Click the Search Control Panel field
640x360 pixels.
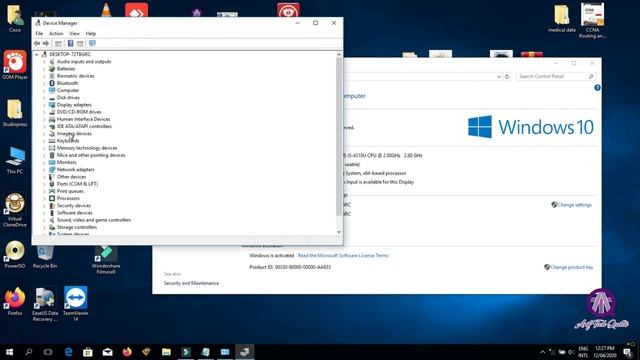(556, 76)
